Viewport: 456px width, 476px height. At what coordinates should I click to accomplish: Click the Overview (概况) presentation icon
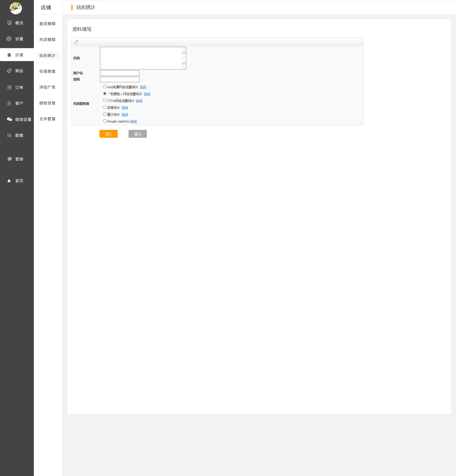click(10, 23)
